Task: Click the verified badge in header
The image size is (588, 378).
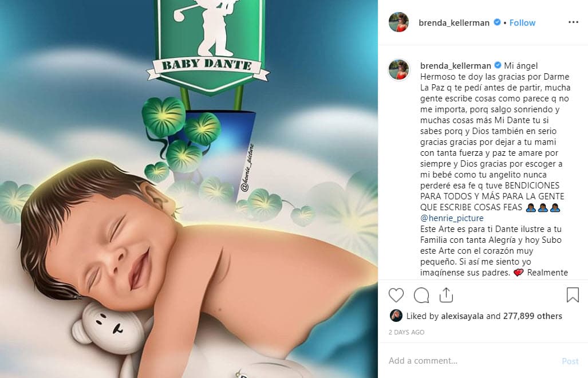Action: pyautogui.click(x=497, y=22)
